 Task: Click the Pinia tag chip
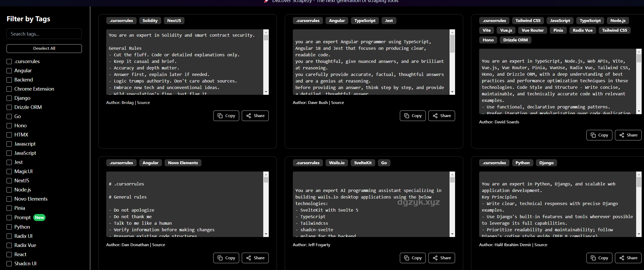click(x=558, y=30)
